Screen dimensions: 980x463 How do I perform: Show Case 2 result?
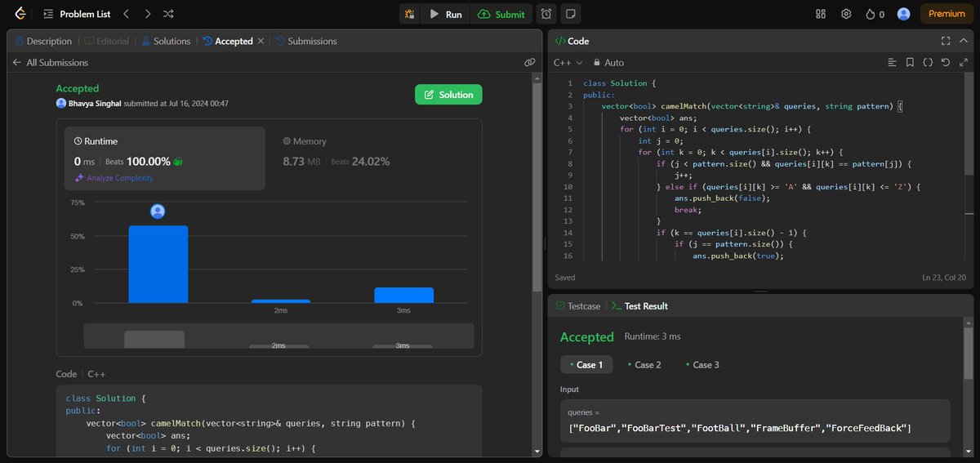(x=644, y=365)
